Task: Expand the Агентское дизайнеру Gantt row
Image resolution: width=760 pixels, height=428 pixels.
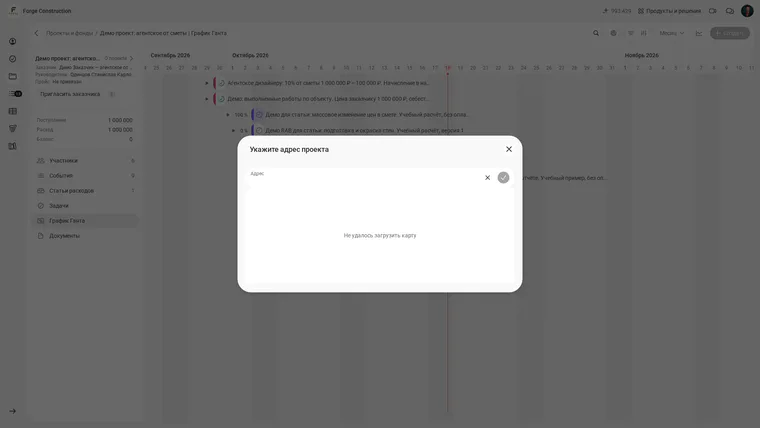Action: [206, 83]
